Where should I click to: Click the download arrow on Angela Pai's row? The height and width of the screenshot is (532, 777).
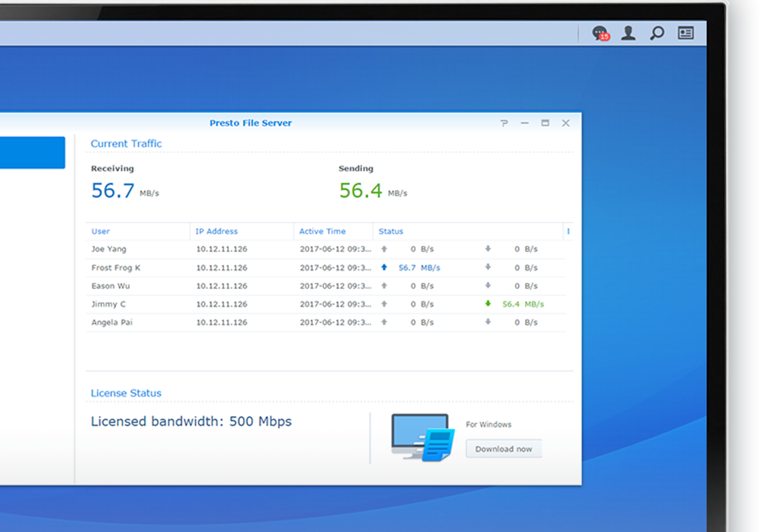[488, 322]
